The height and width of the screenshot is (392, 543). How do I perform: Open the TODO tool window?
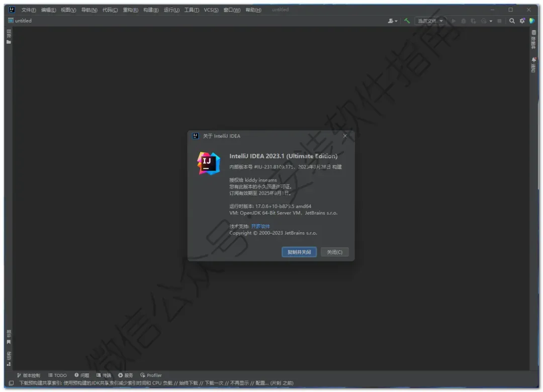click(x=57, y=375)
